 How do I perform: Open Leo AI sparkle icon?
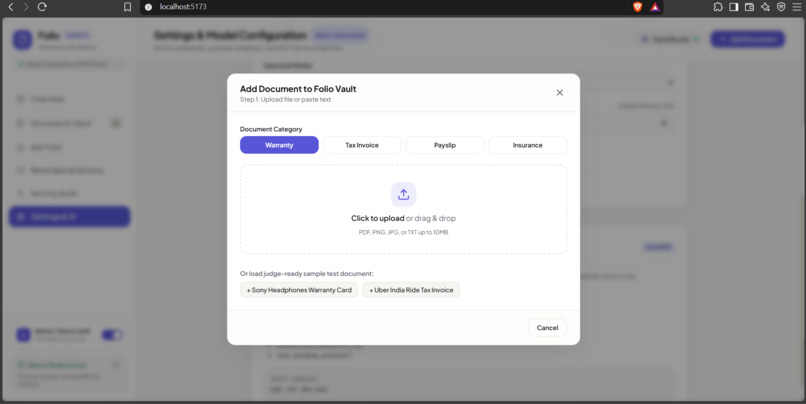point(765,7)
